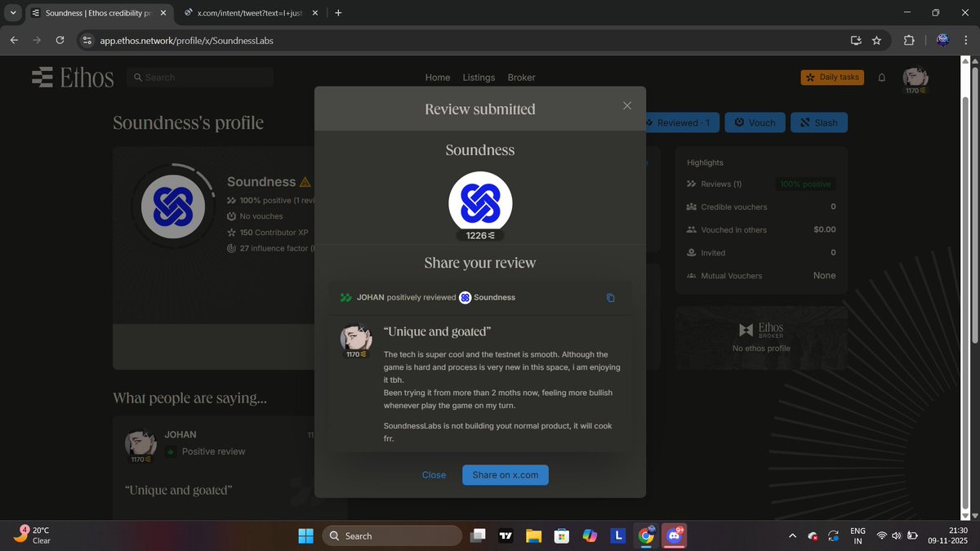Click small Soundness icon in review header

click(x=465, y=297)
